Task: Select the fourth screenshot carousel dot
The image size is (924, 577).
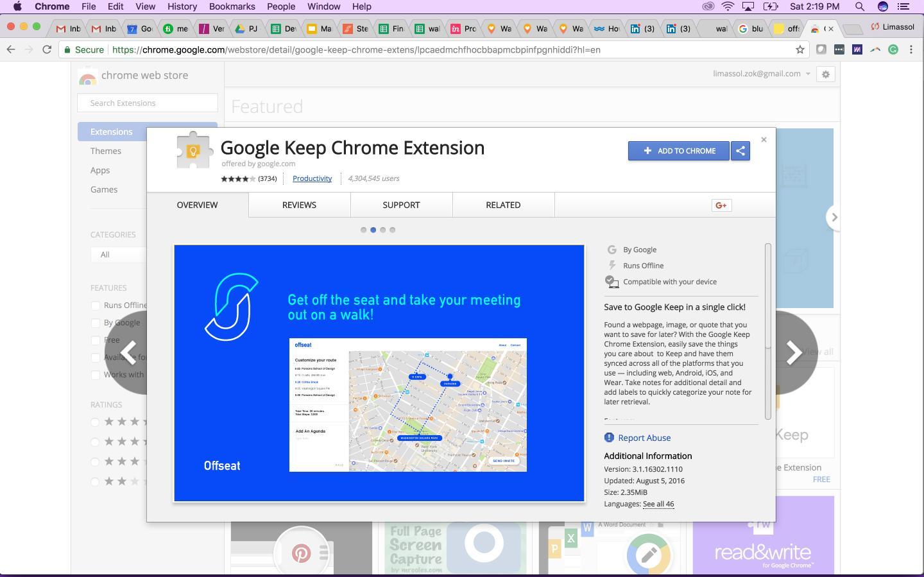Action: (393, 230)
